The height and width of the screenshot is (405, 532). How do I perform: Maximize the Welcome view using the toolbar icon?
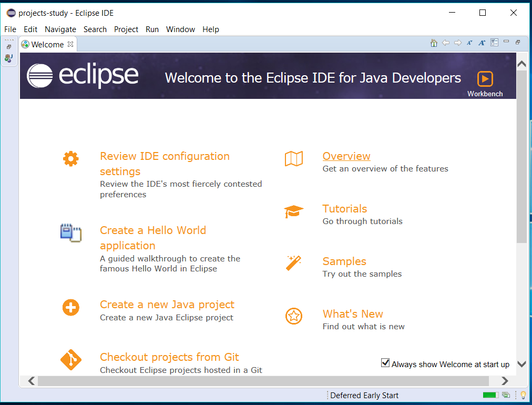click(x=518, y=42)
